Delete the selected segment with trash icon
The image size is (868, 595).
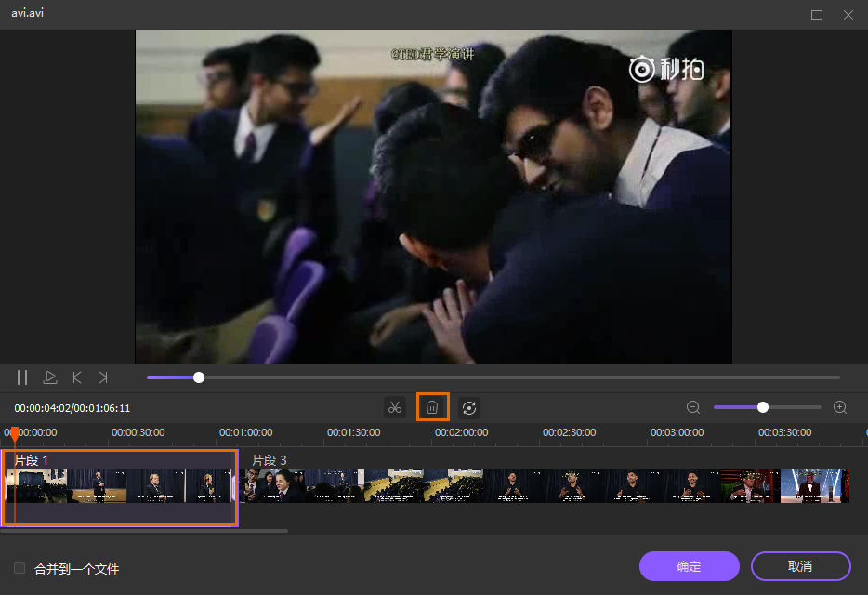pos(432,407)
